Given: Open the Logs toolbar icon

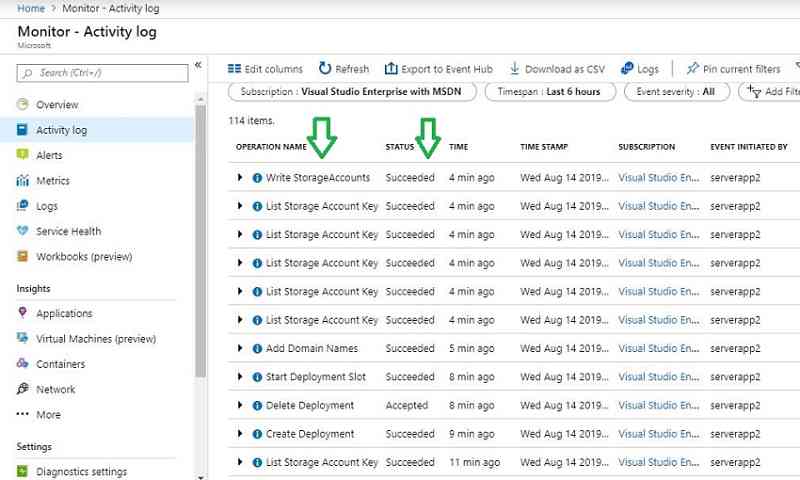Looking at the screenshot, I should (x=627, y=68).
